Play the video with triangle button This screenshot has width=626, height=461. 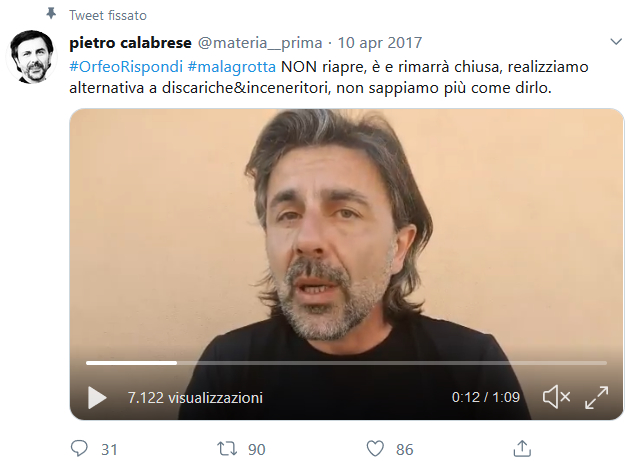pos(97,398)
